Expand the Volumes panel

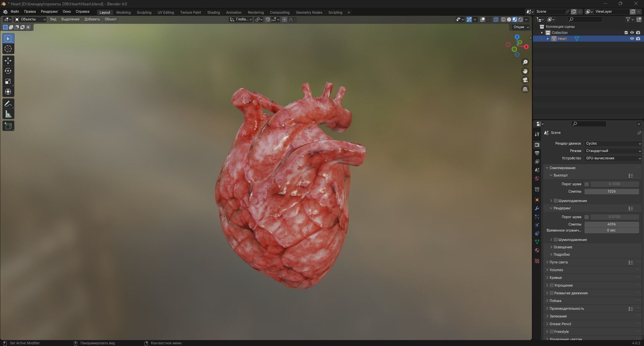click(x=556, y=270)
